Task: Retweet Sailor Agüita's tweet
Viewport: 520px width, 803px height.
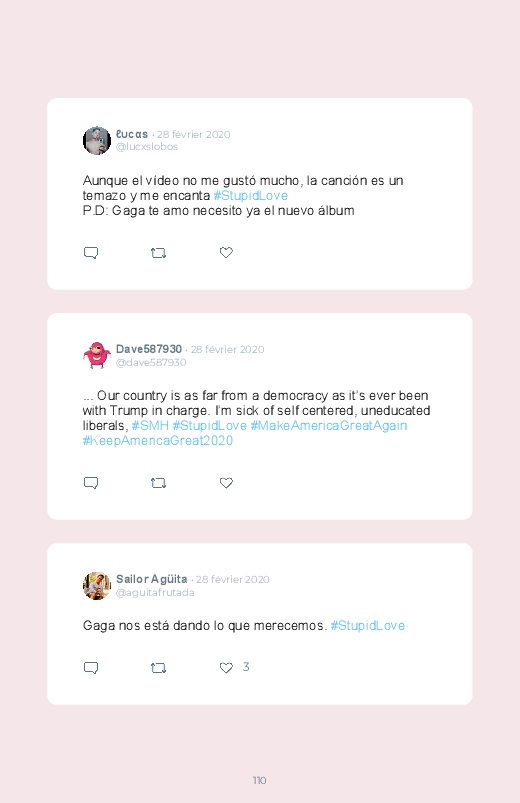Action: pyautogui.click(x=158, y=668)
